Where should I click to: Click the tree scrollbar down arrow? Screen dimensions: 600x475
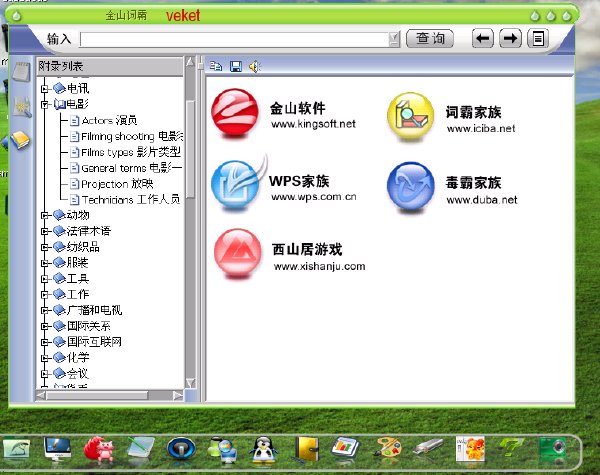[x=190, y=383]
